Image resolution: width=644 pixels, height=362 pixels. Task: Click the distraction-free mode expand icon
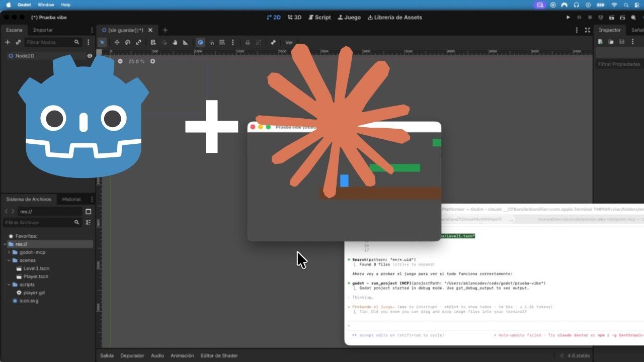(x=587, y=30)
